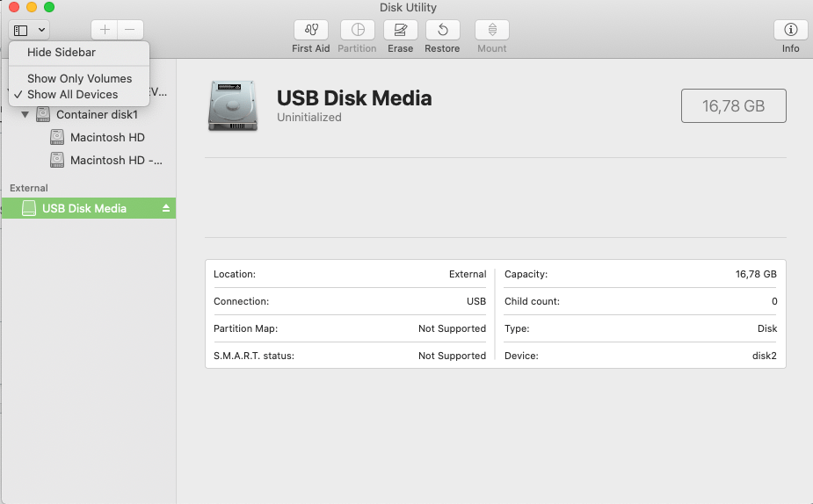Click the sidebar view toolbar button
813x504 pixels.
click(28, 30)
